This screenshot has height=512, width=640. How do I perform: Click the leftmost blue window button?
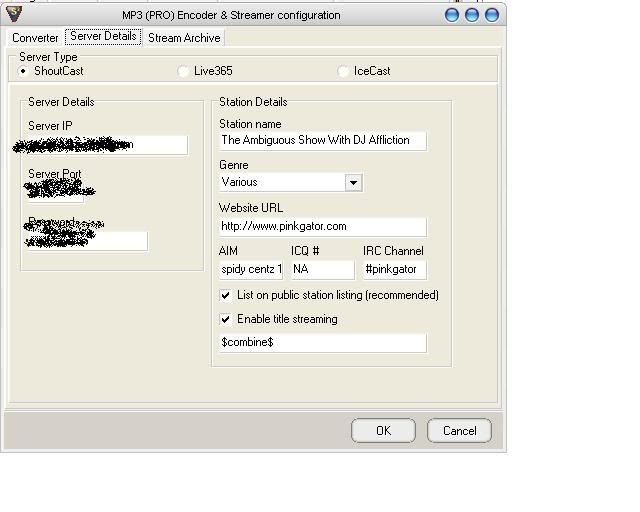452,15
